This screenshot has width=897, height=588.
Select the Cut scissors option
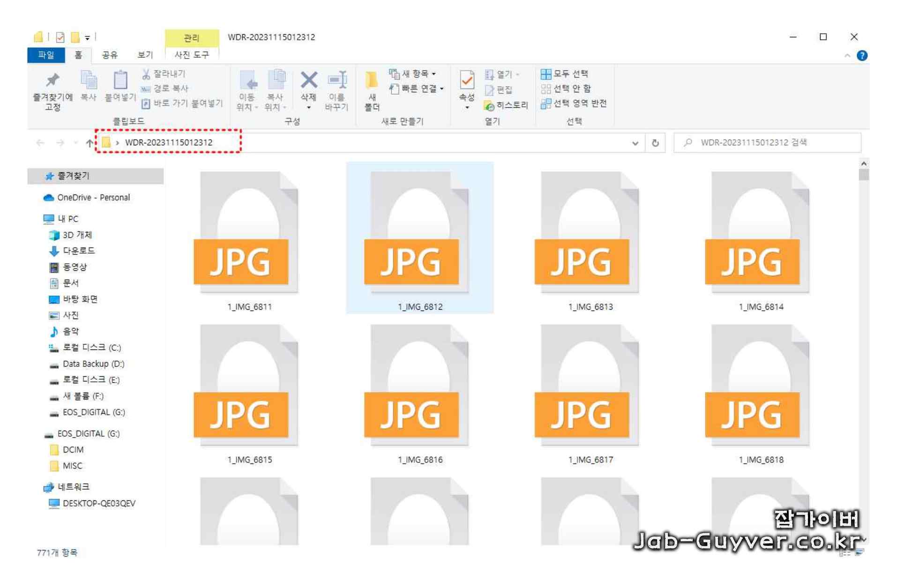(164, 74)
